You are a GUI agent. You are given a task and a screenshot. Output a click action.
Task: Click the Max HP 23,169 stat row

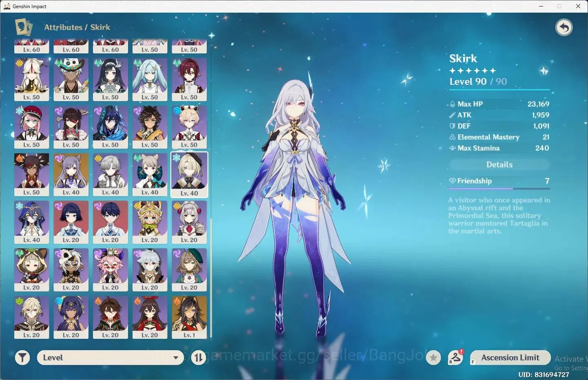point(499,104)
